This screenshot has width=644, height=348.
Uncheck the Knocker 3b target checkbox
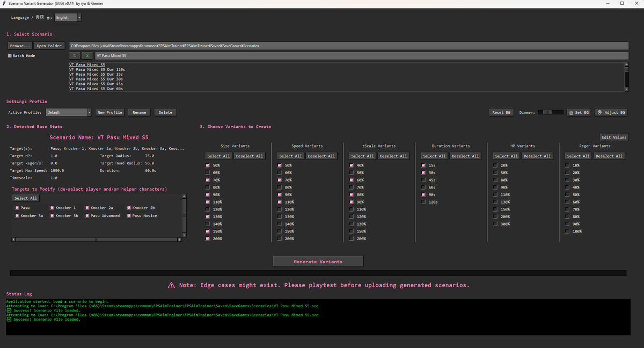52,215
